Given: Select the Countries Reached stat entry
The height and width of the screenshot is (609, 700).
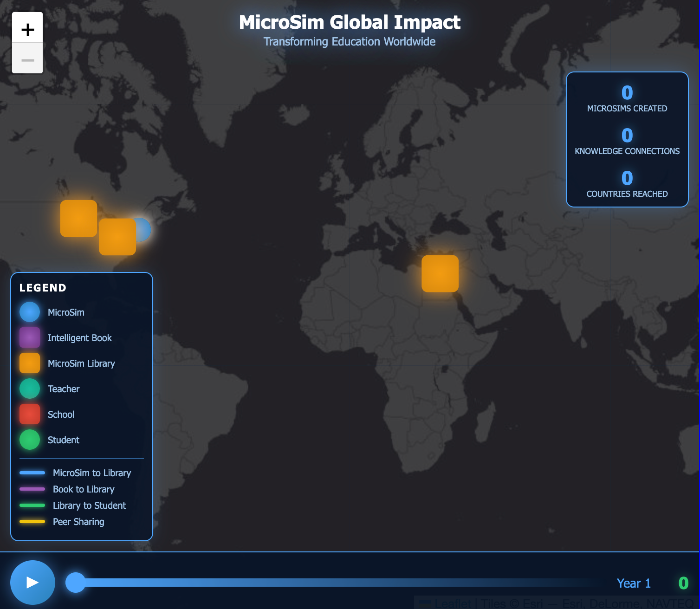Looking at the screenshot, I should click(x=627, y=185).
